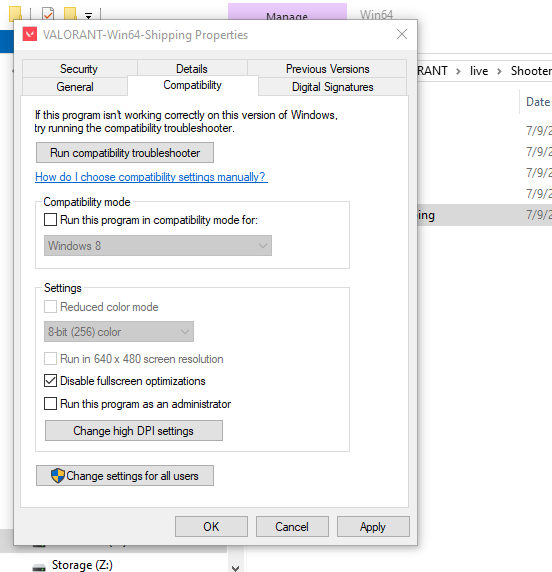Open the Manage tab in Explorer
This screenshot has width=552, height=572.
pyautogui.click(x=287, y=12)
